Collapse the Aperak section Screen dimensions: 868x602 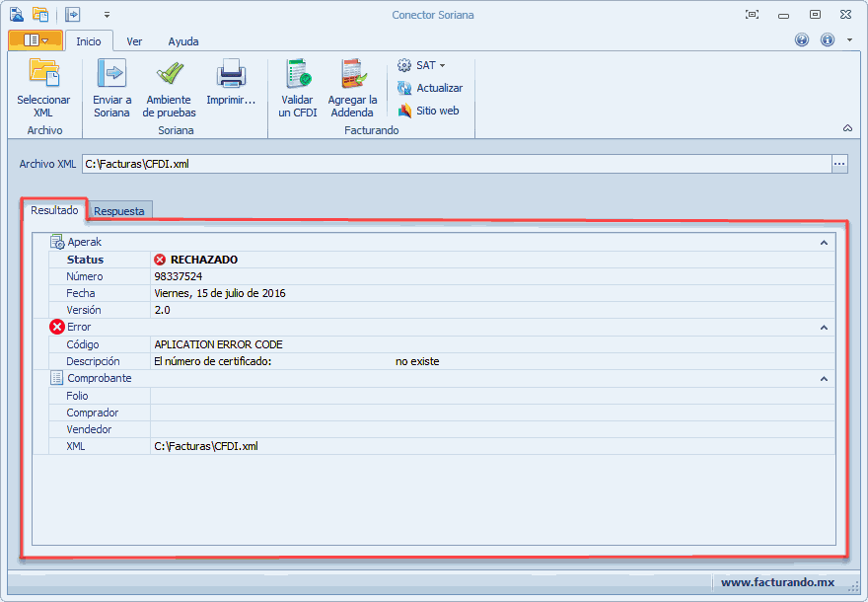point(824,242)
